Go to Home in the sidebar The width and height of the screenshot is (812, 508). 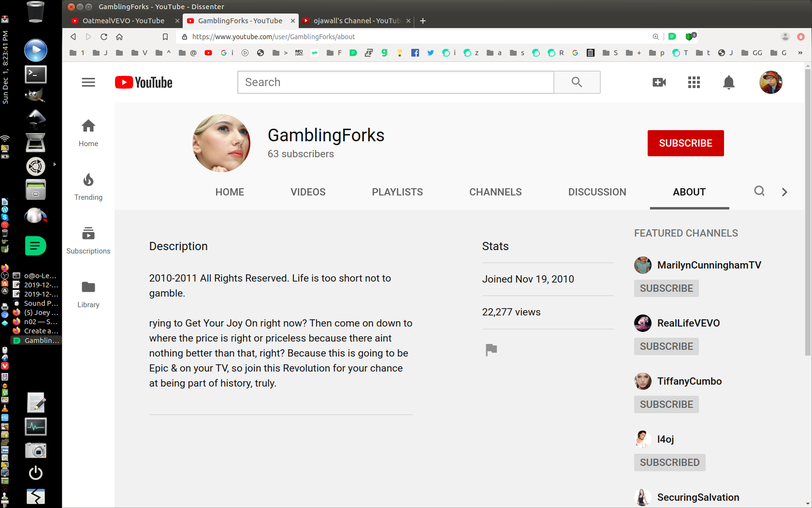(x=88, y=133)
